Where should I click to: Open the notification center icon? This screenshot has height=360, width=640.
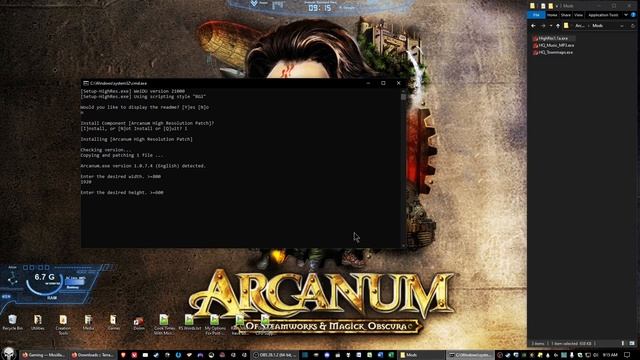pos(627,355)
